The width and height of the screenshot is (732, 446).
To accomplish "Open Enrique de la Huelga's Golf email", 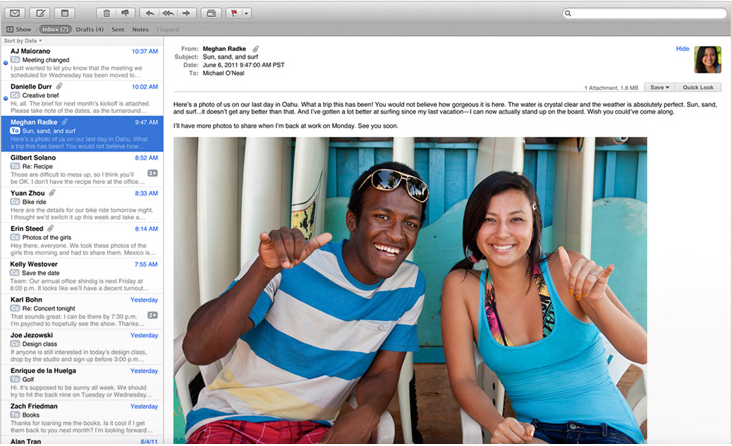I will tap(82, 382).
